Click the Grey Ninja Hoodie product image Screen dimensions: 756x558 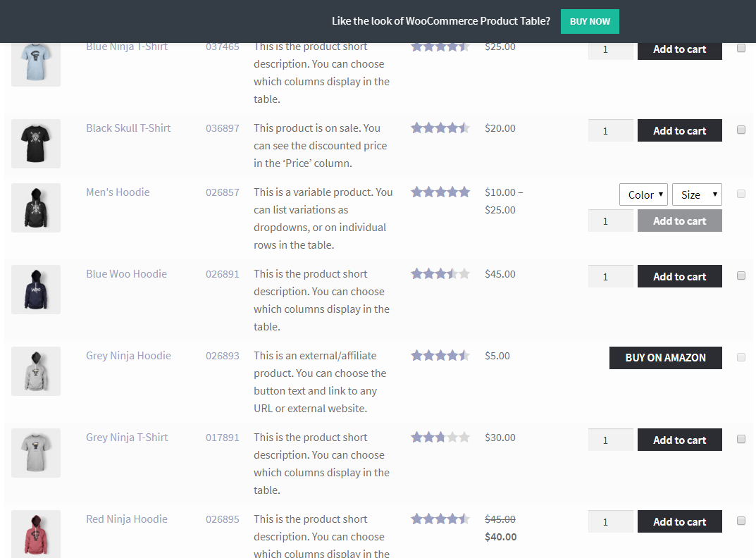coord(36,371)
